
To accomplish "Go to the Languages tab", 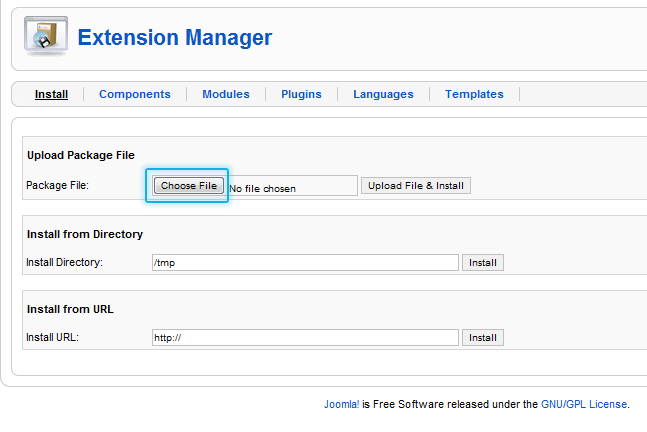I will pos(383,94).
